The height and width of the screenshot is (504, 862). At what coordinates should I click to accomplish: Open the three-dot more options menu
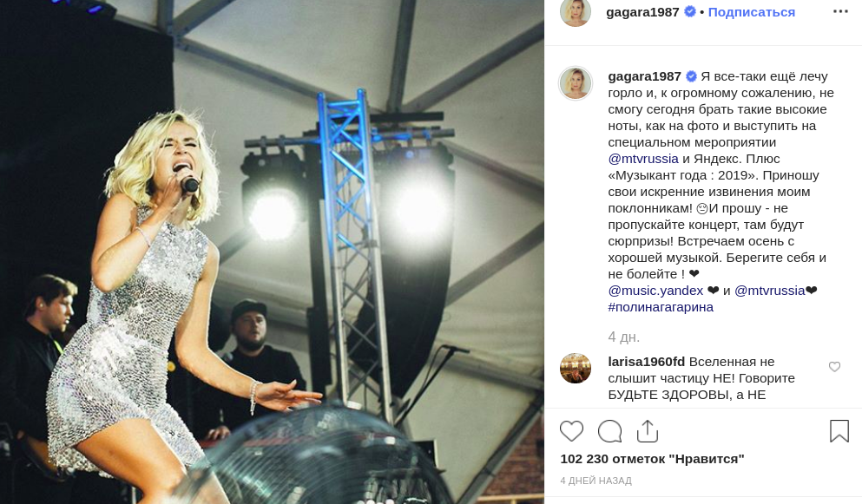tap(840, 11)
